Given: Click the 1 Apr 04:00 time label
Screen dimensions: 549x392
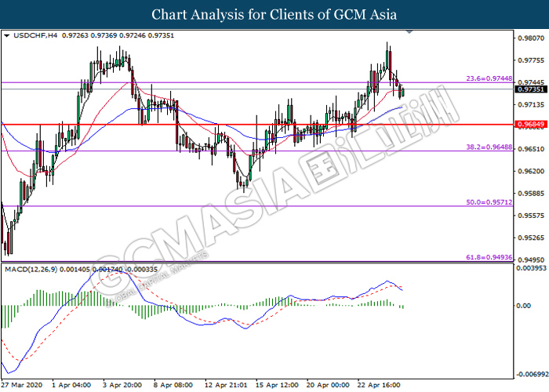Looking at the screenshot, I should point(71,385).
